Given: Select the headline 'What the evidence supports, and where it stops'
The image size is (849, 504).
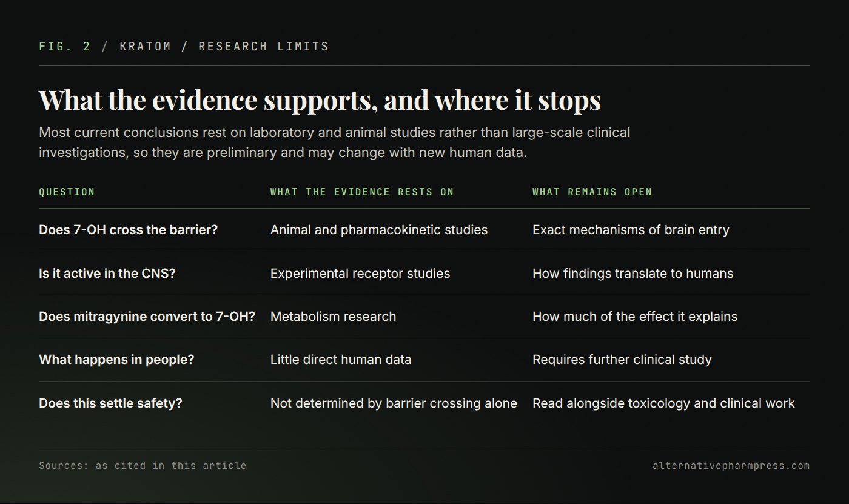Looking at the screenshot, I should coord(320,99).
